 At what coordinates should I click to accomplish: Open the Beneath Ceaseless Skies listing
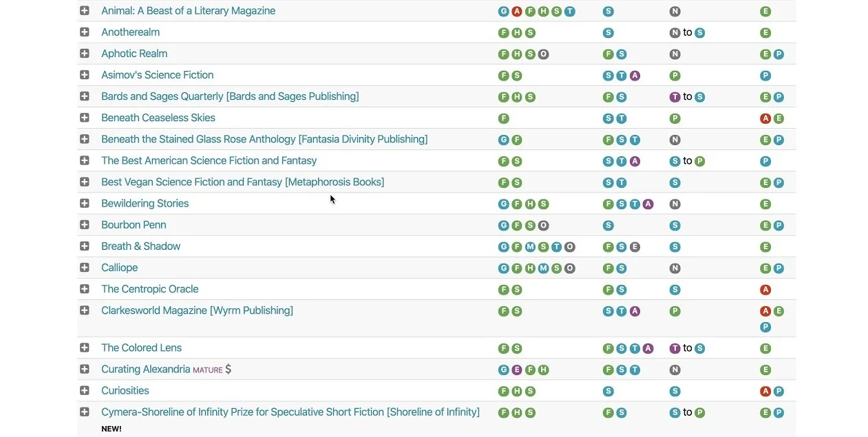(158, 118)
